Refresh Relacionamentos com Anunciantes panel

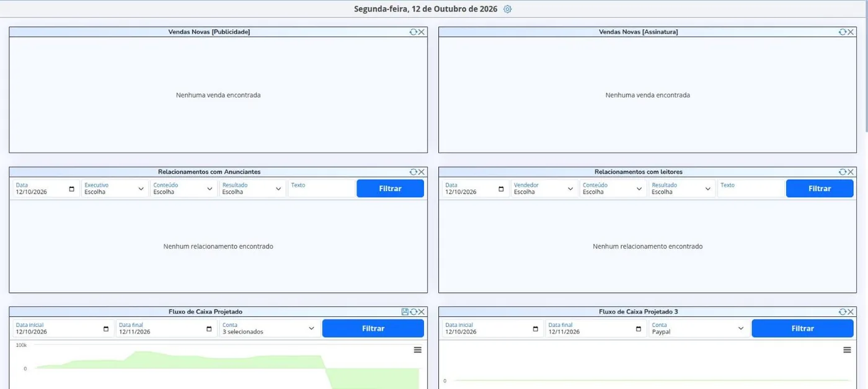(414, 172)
